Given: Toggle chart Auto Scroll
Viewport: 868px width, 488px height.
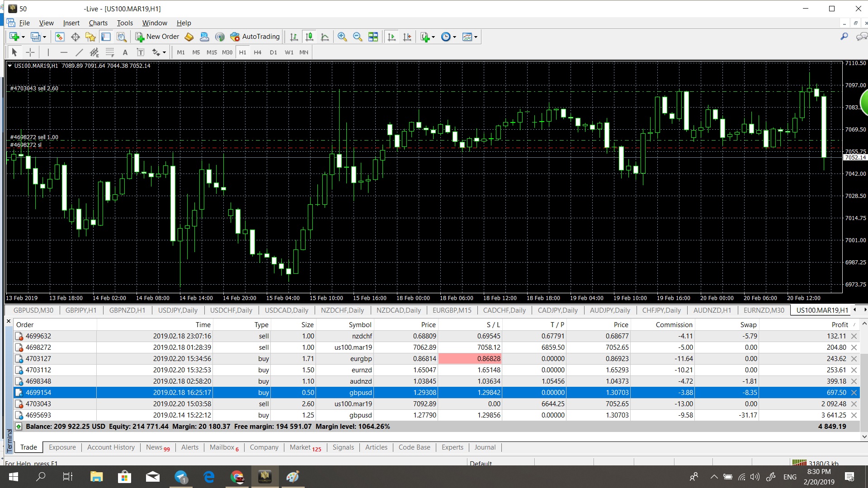Looking at the screenshot, I should (392, 37).
